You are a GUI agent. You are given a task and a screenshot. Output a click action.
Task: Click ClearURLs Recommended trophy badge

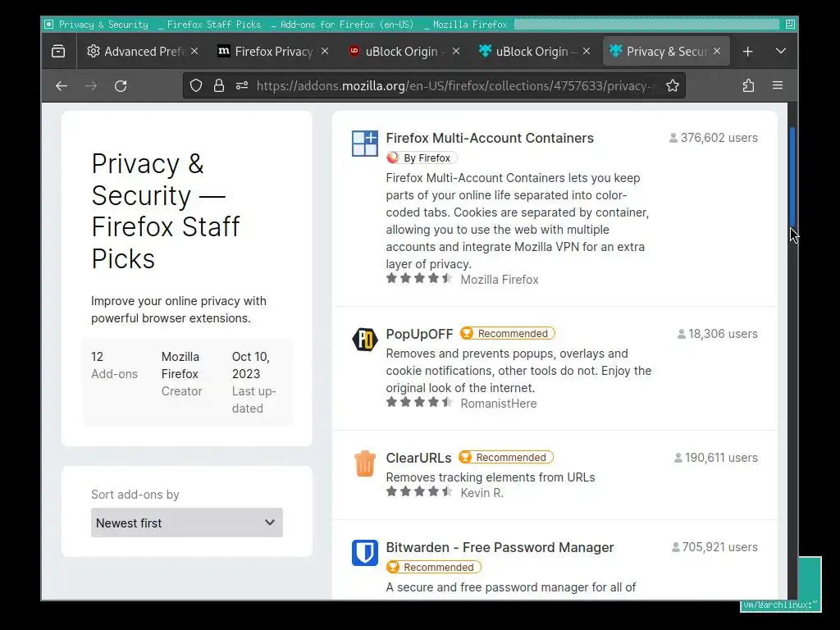click(505, 457)
